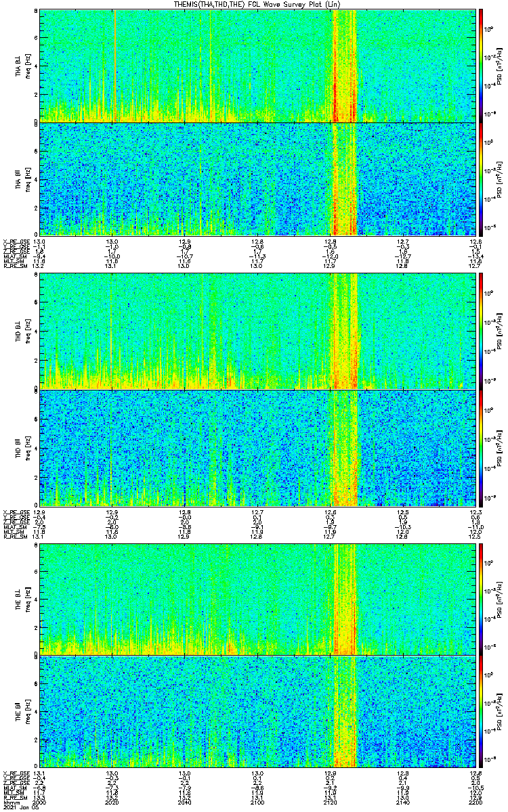Click the 2020 time tick label

tap(112, 803)
